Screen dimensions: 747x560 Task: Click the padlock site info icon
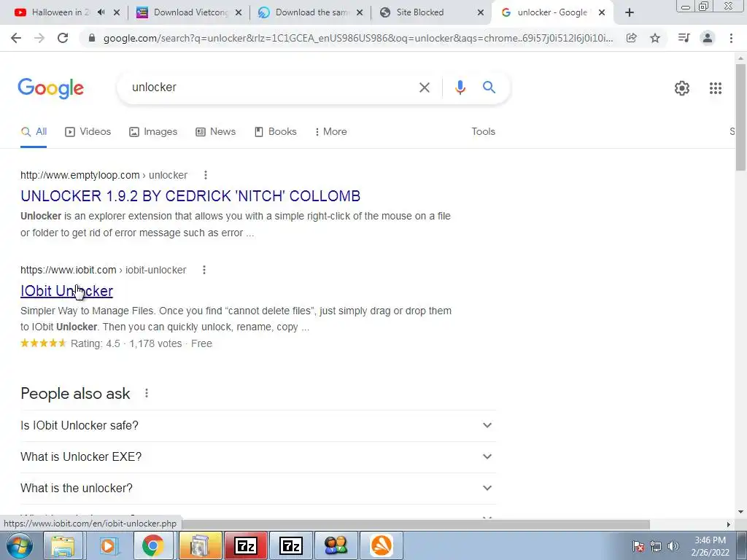click(92, 38)
